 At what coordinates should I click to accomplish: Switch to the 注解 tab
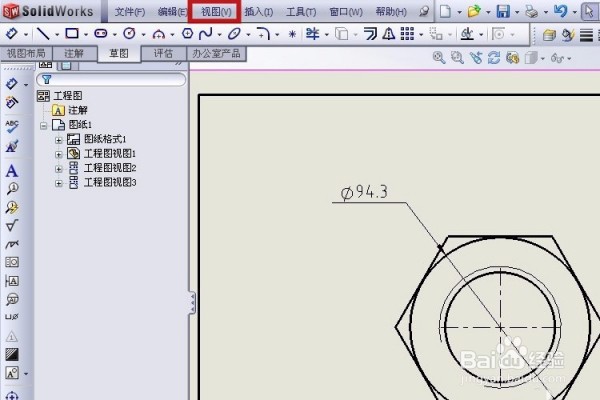point(74,53)
